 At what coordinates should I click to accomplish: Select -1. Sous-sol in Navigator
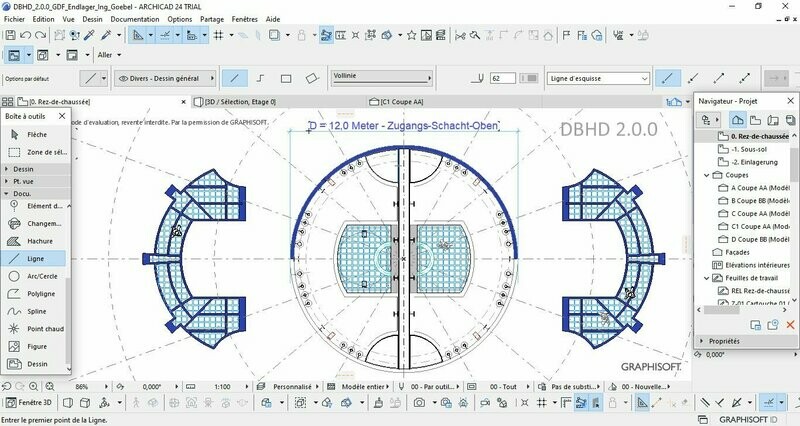(x=749, y=149)
